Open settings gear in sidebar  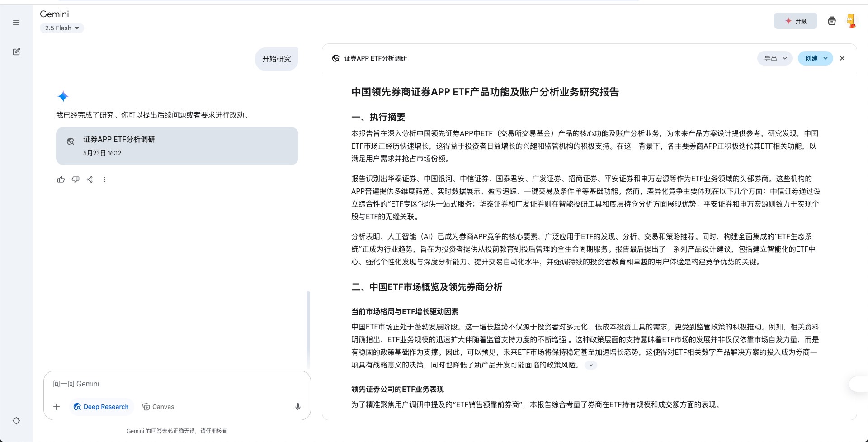point(16,421)
